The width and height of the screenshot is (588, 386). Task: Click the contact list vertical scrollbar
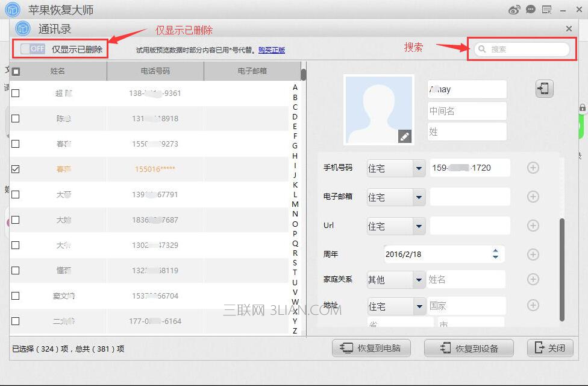coord(304,74)
